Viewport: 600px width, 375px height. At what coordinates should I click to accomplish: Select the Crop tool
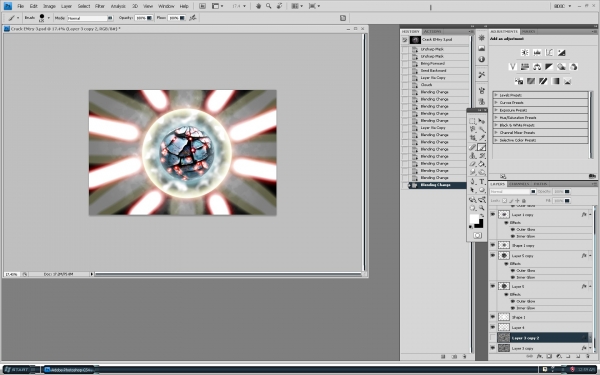[473, 138]
